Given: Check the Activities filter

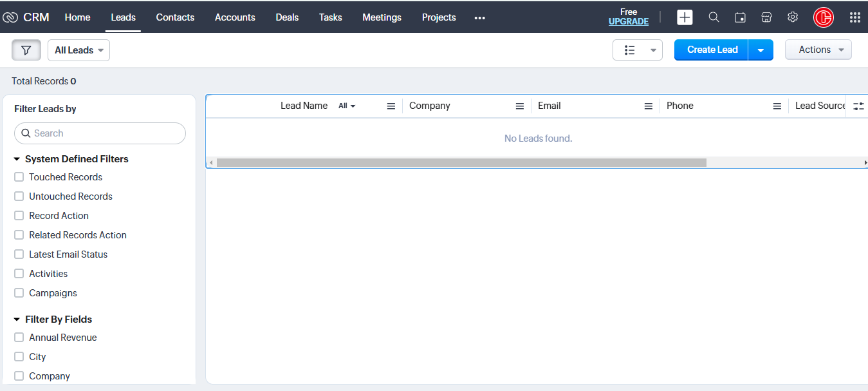Looking at the screenshot, I should point(19,274).
